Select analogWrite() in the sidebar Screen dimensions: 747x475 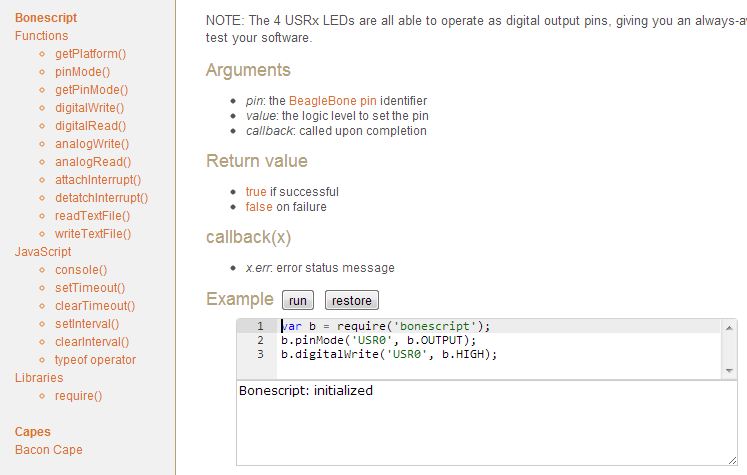coord(92,144)
